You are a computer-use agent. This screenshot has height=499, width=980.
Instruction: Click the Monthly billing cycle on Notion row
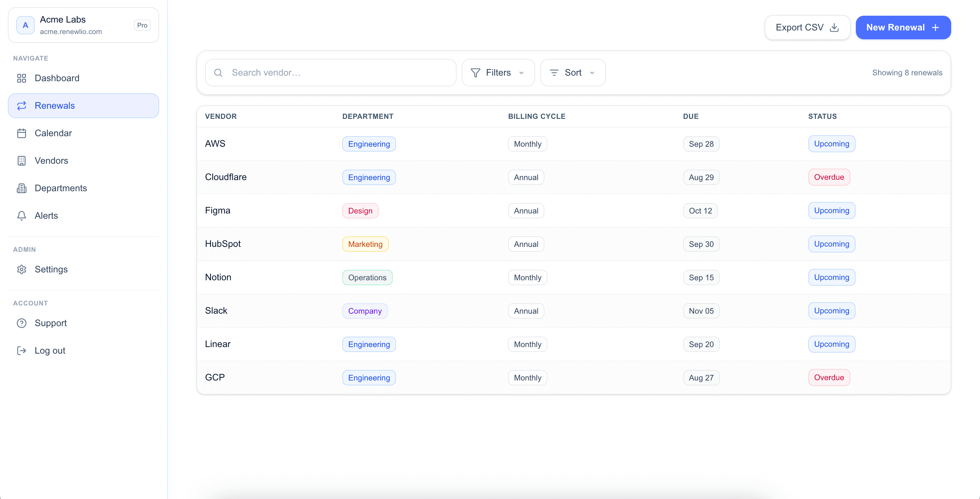tap(528, 278)
